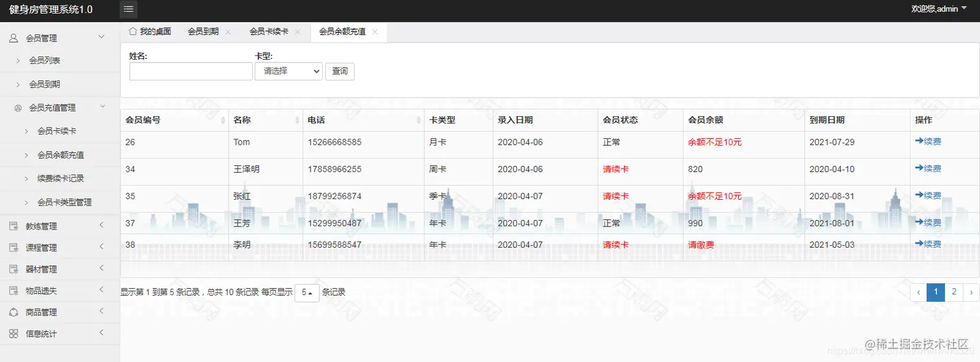The image size is (980, 362).
Task: Expand the 商品管理 menu
Action: (x=102, y=311)
